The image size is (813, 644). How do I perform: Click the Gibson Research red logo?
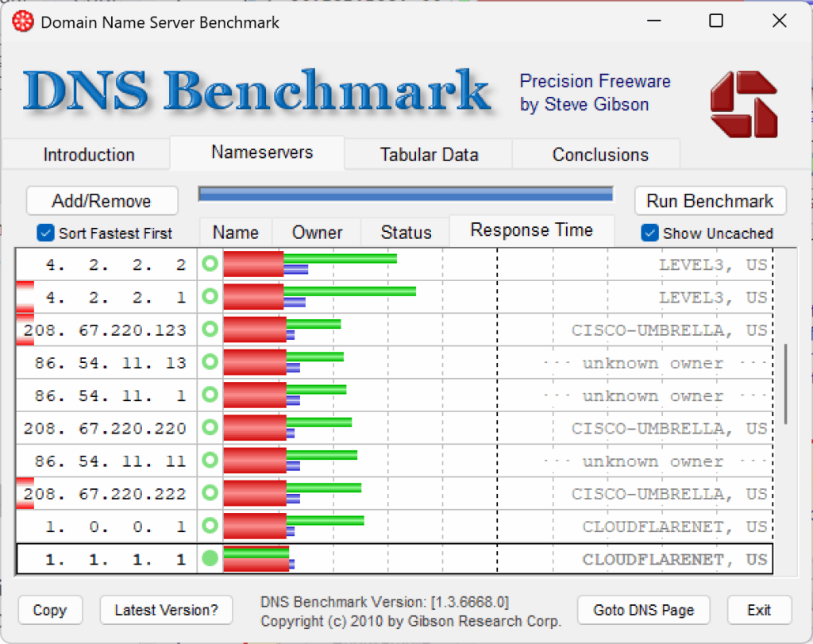(x=744, y=104)
